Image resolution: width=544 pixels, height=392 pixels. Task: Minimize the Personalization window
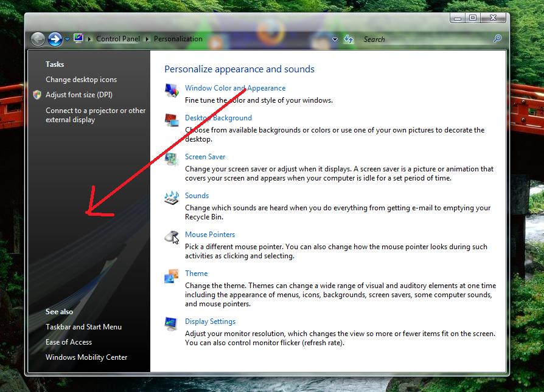(457, 18)
